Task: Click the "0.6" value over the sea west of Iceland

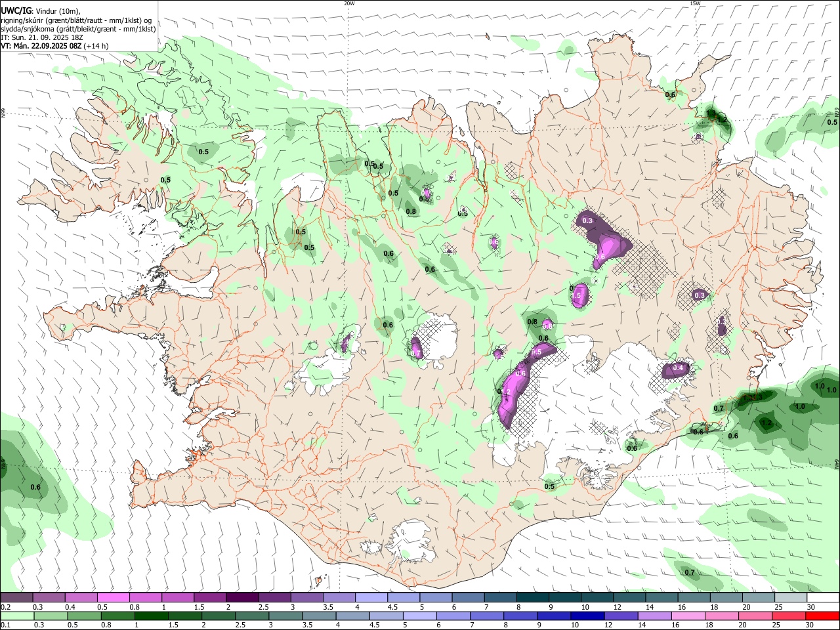Action: coord(35,487)
